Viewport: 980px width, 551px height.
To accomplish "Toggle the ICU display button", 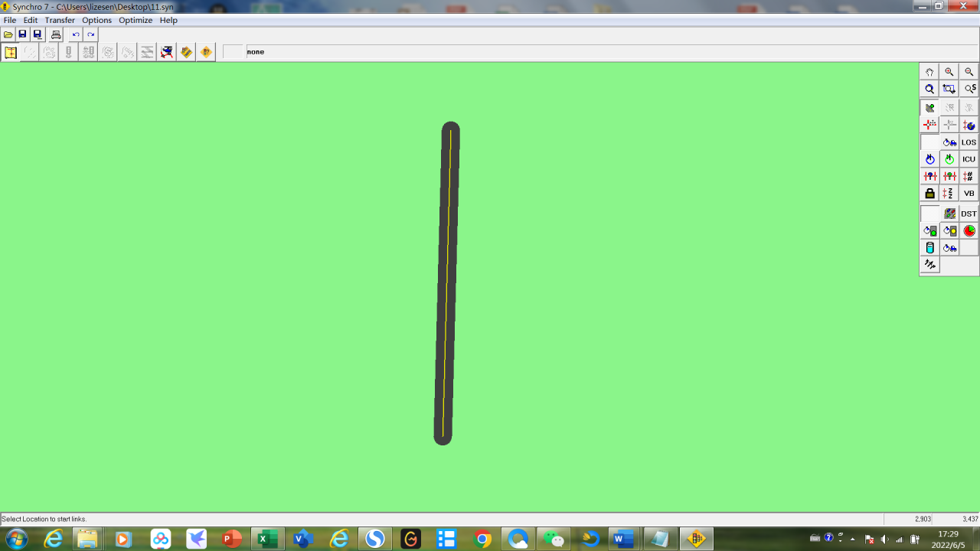I will click(969, 159).
